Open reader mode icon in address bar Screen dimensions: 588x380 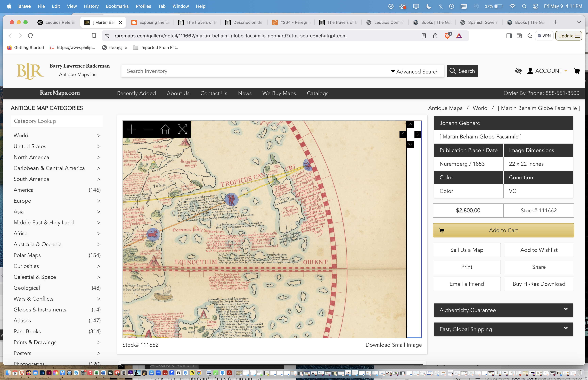[424, 36]
